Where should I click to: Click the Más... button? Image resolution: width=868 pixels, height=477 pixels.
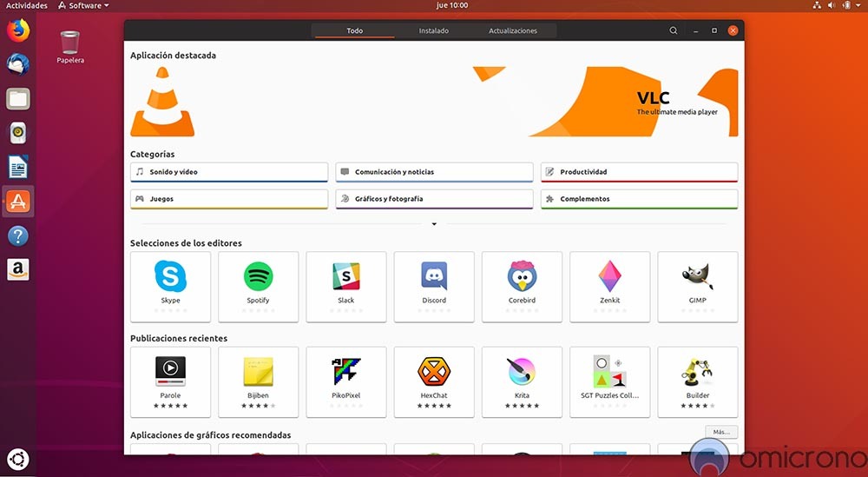pyautogui.click(x=721, y=432)
